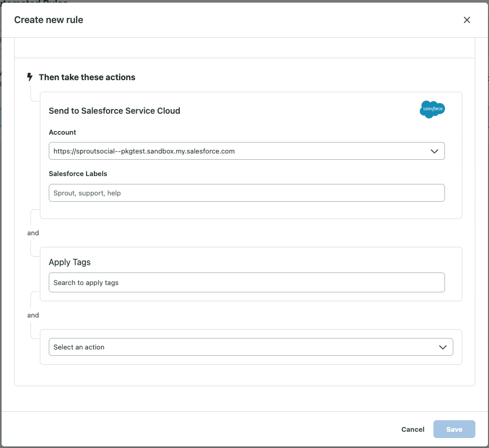Click the "Apply Tags" section heading

click(69, 262)
